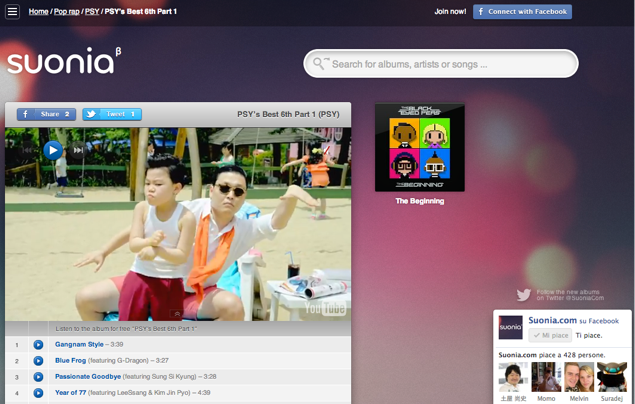
Task: Open the Pop rap breadcrumb link
Action: [x=67, y=11]
